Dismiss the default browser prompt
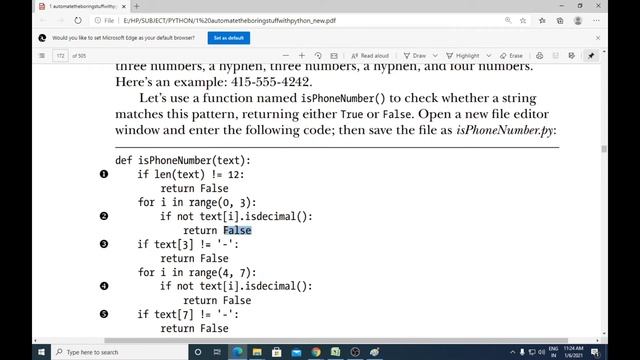Viewport: 640px width, 360px height. pyautogui.click(x=598, y=38)
